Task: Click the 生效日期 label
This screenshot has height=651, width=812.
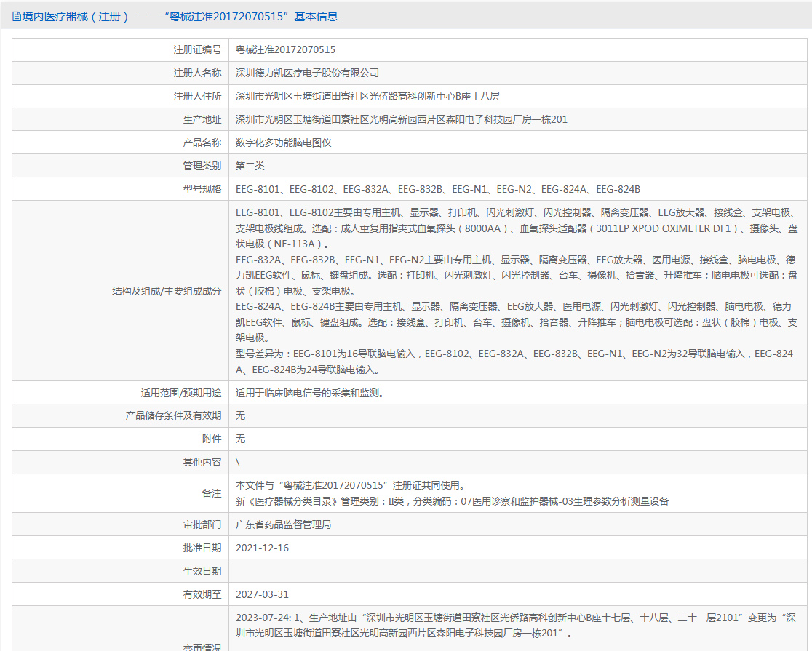Action: point(202,571)
